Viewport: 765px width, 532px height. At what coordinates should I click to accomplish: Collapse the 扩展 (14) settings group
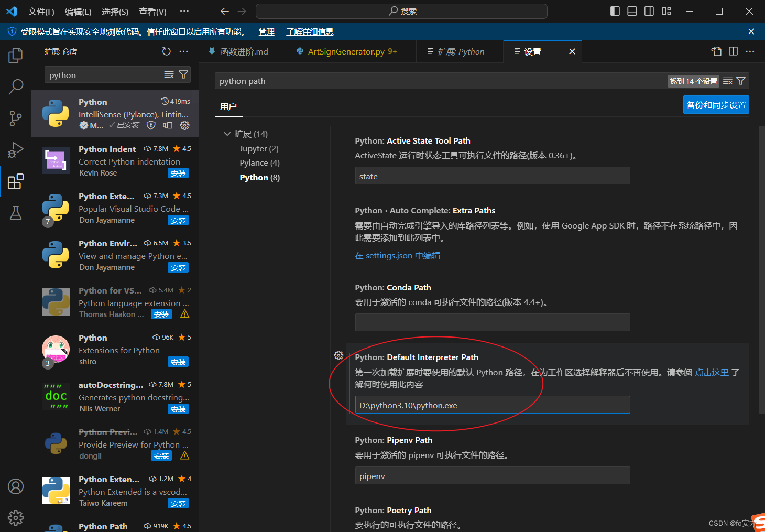pyautogui.click(x=227, y=134)
